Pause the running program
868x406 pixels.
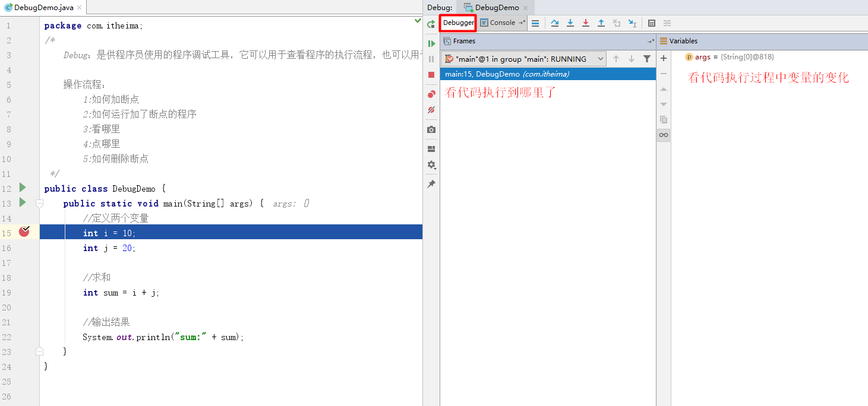pyautogui.click(x=431, y=59)
